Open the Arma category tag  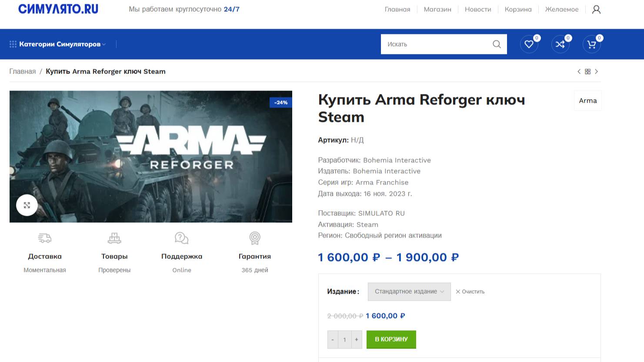point(588,101)
